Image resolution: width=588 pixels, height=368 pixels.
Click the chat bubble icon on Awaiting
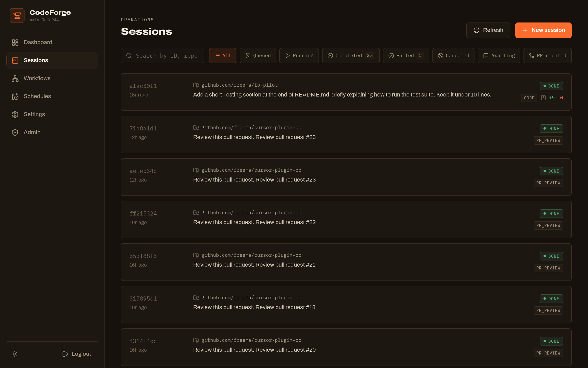click(486, 56)
